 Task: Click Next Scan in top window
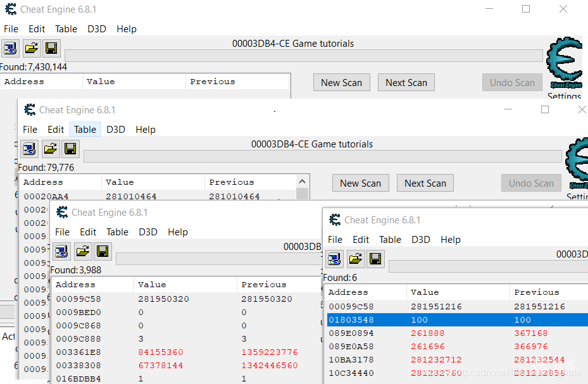[406, 82]
